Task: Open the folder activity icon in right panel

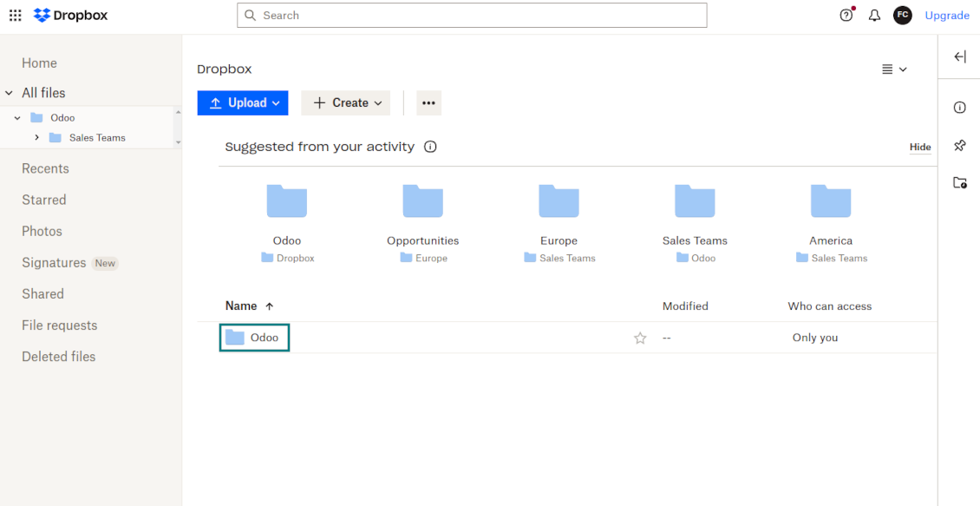Action: coord(960,182)
